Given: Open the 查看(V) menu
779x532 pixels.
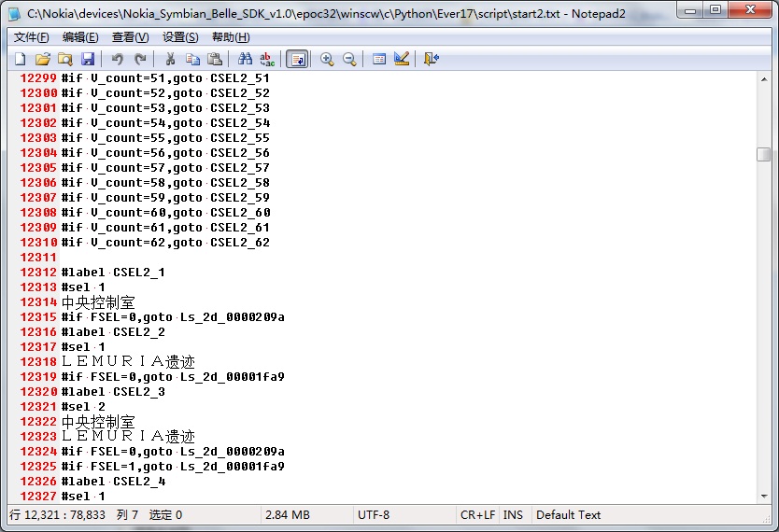Looking at the screenshot, I should 130,37.
